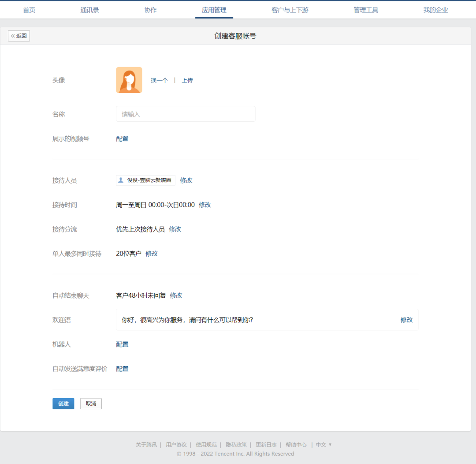The width and height of the screenshot is (476, 464).
Task: Configure 展示的视频号 via the 配置 link
Action: (x=122, y=138)
